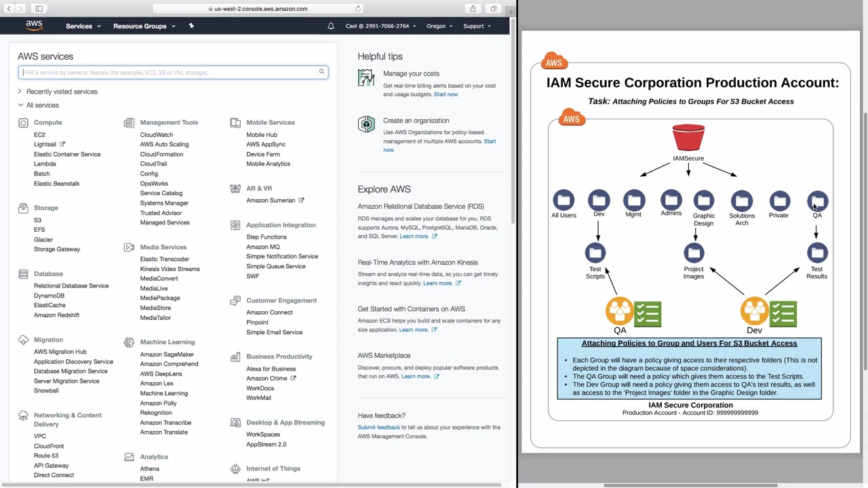Click the browser reload icon in address bar
This screenshot has height=488, width=868.
(x=358, y=9)
